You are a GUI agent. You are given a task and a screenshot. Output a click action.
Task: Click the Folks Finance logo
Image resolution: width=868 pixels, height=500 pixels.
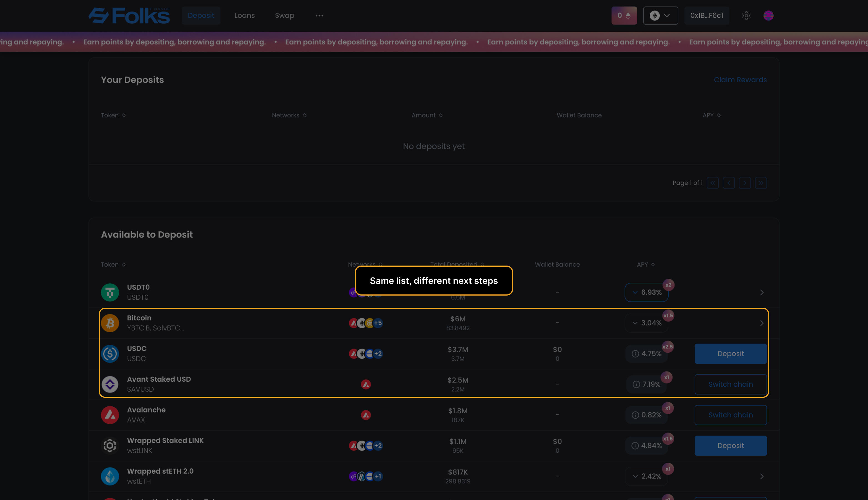click(x=129, y=16)
